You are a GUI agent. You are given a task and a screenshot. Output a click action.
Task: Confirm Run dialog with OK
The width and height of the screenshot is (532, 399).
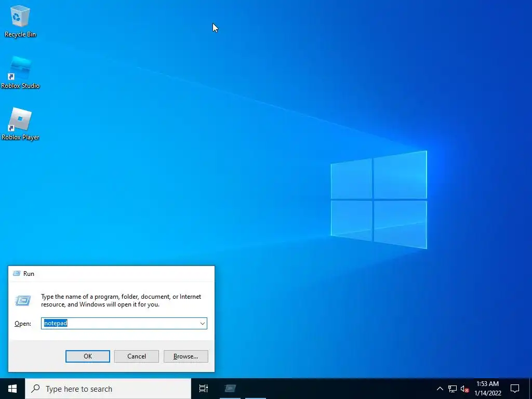coord(87,356)
